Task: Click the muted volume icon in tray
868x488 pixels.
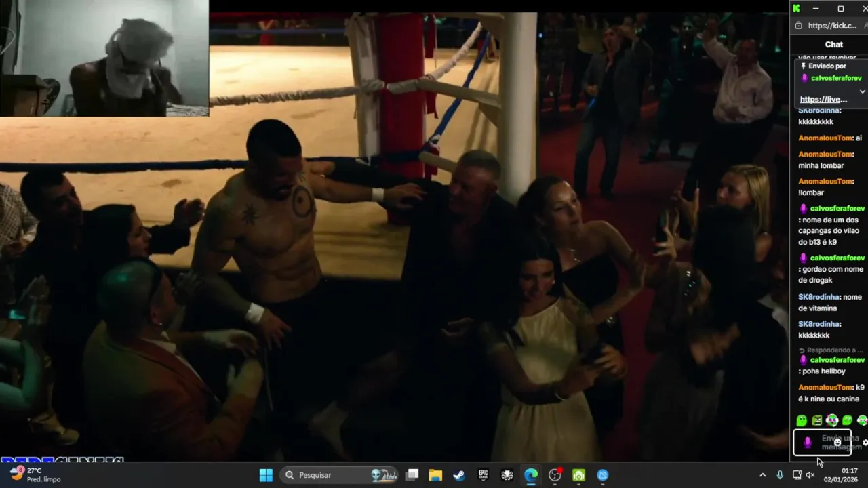Action: (810, 475)
